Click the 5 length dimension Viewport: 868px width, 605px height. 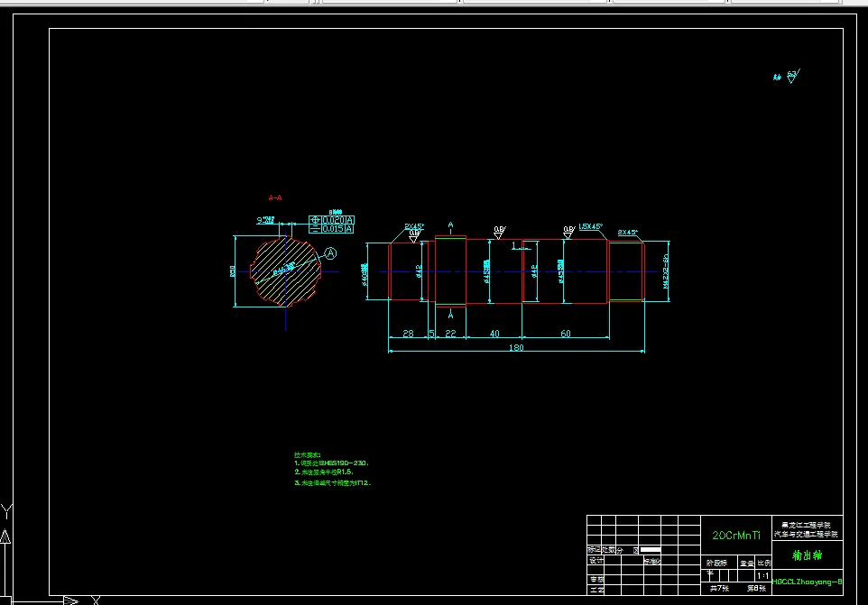432,334
